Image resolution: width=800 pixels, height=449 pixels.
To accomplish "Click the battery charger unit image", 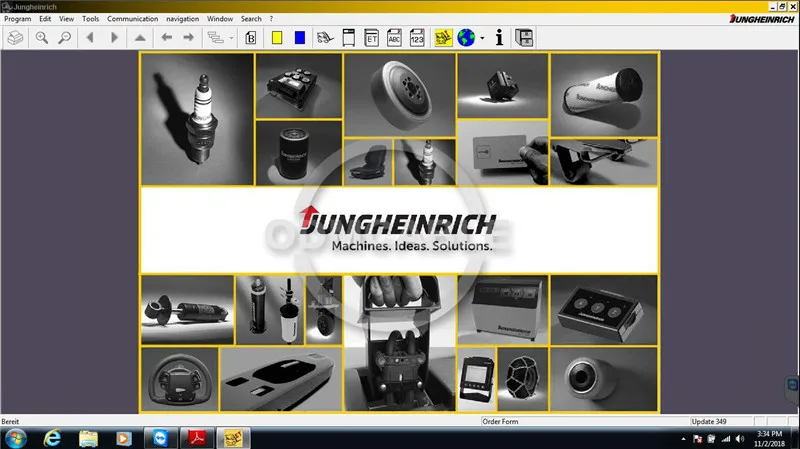I will (x=503, y=310).
